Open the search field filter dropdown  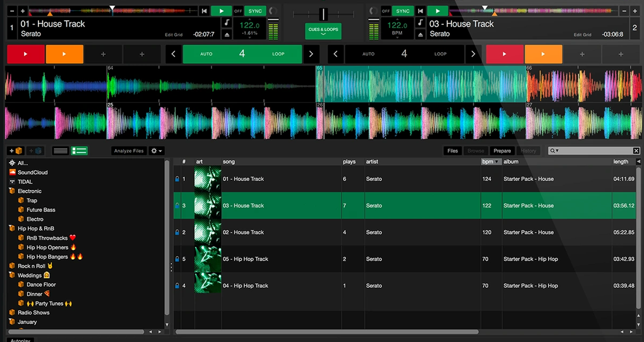(554, 151)
